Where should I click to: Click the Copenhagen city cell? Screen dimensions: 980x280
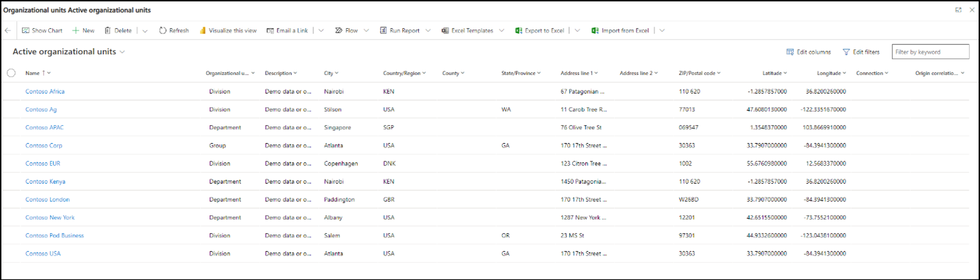pyautogui.click(x=341, y=163)
